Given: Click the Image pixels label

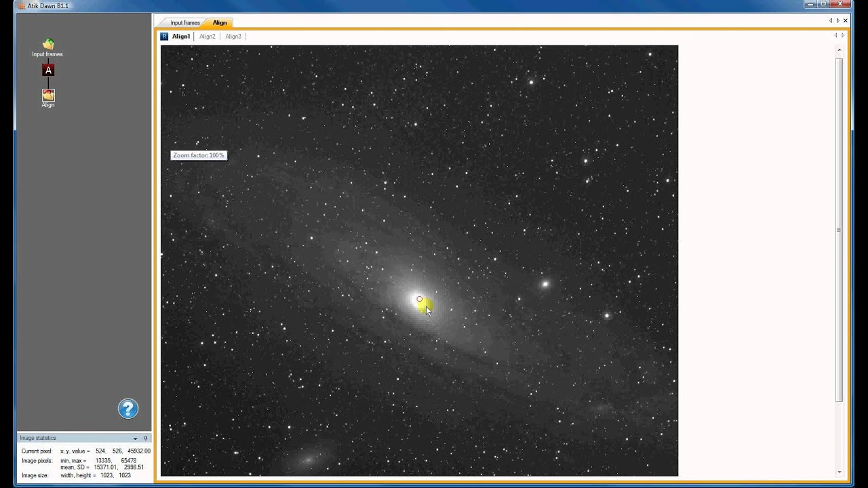Looking at the screenshot, I should [37, 461].
